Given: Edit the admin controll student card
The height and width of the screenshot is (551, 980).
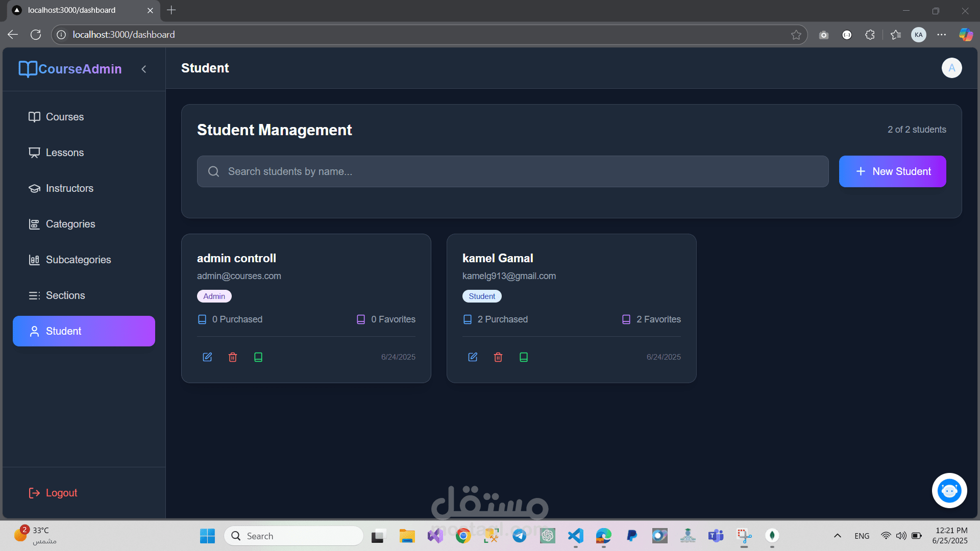Looking at the screenshot, I should 207,357.
